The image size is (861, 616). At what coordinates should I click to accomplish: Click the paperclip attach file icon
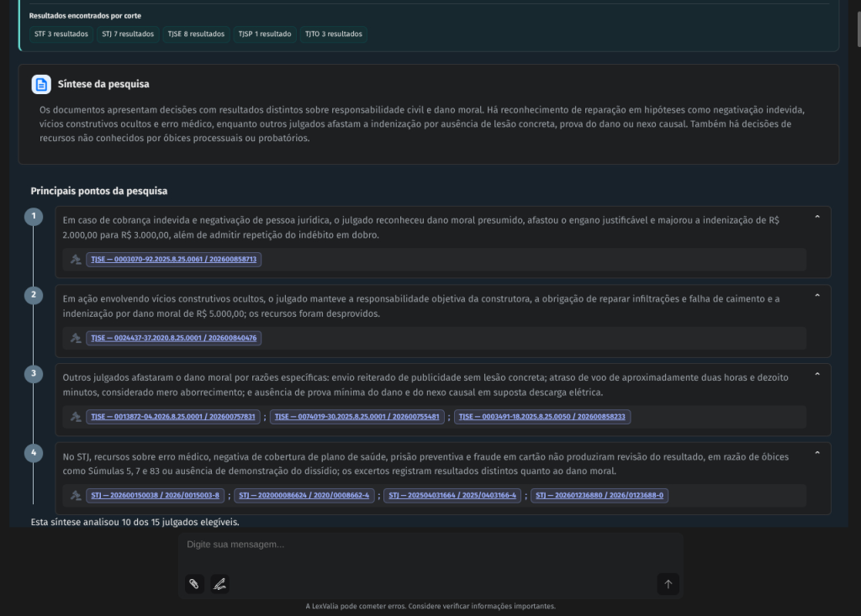coord(194,583)
